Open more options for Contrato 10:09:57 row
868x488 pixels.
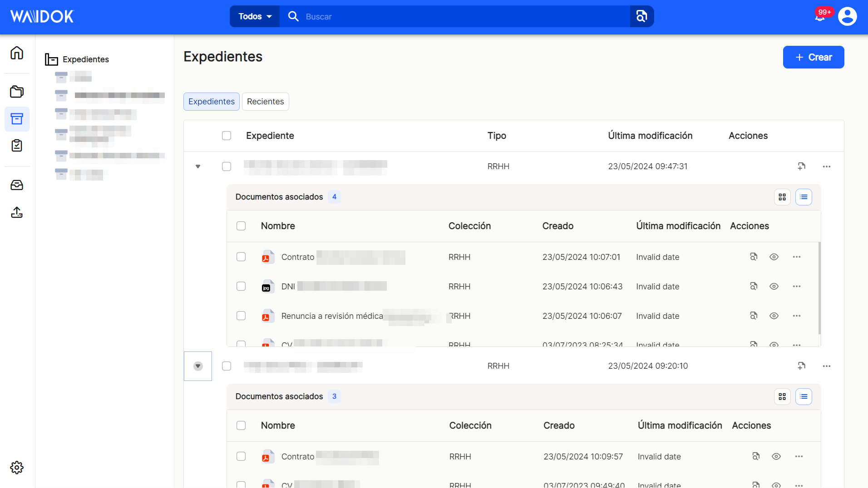pos(799,456)
